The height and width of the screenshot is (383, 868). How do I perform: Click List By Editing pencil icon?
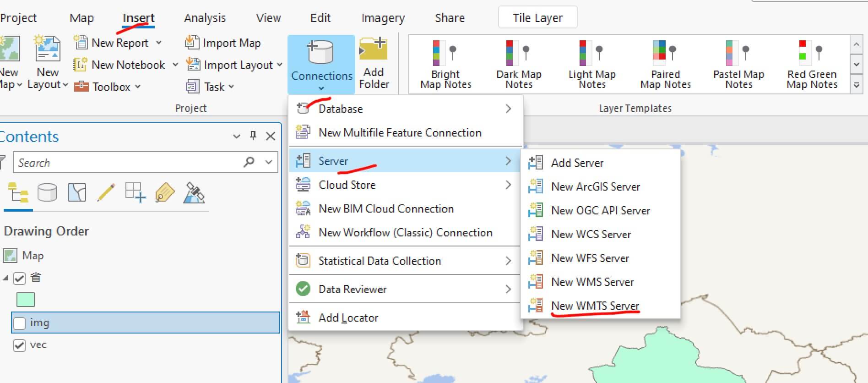106,193
